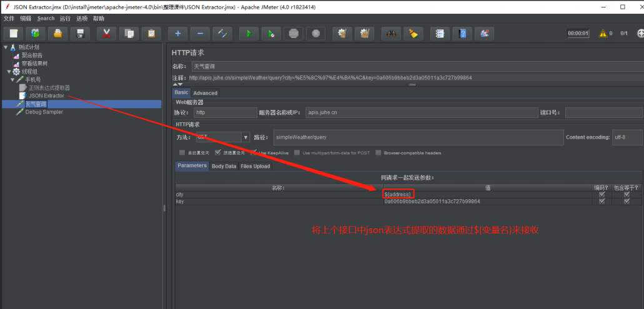
Task: Click the 路径 path input field
Action: (418, 137)
